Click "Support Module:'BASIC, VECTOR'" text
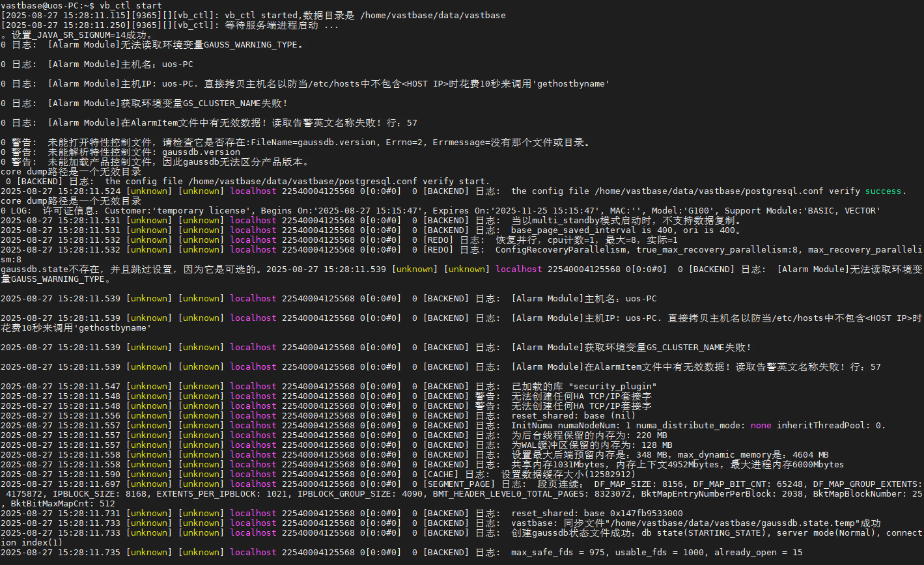Screen dimensions: 924x565 coord(803,210)
